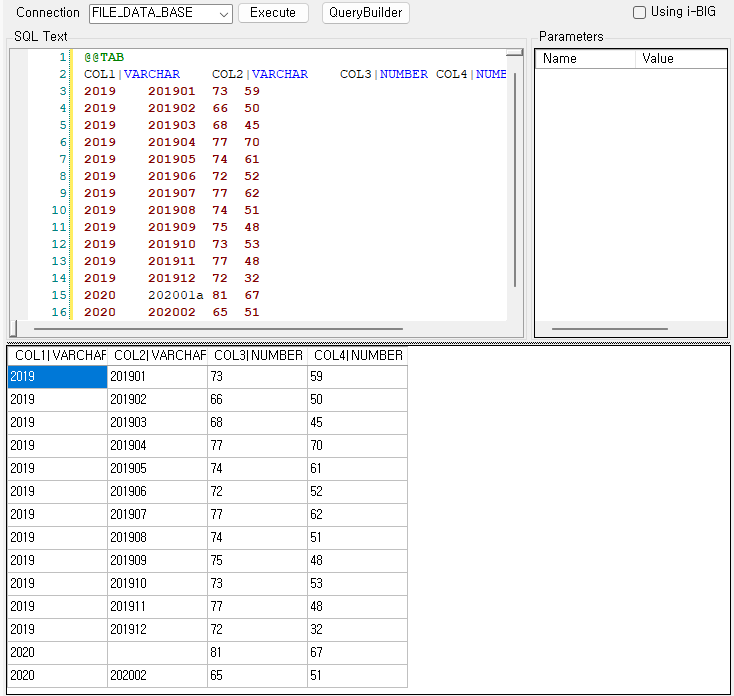Image resolution: width=734 pixels, height=696 pixels.
Task: Click the Execute button
Action: [273, 13]
